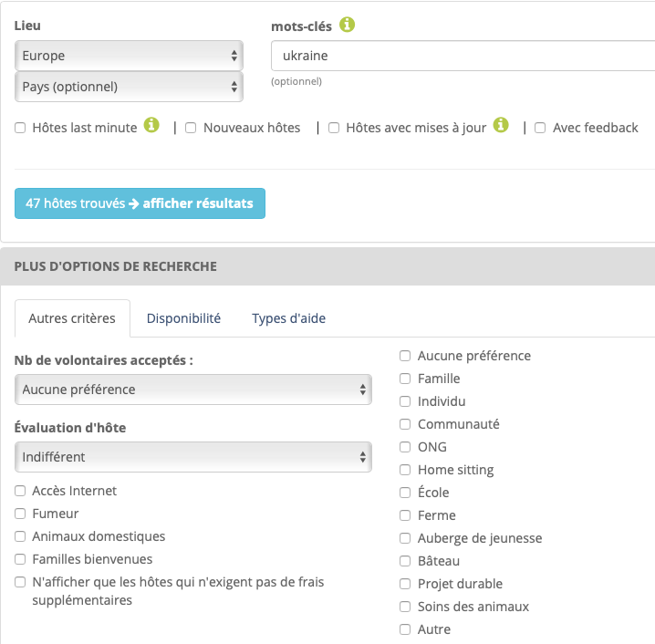Viewport: 655px width, 644px height.
Task: Click the afficher résultats button
Action: [x=140, y=203]
